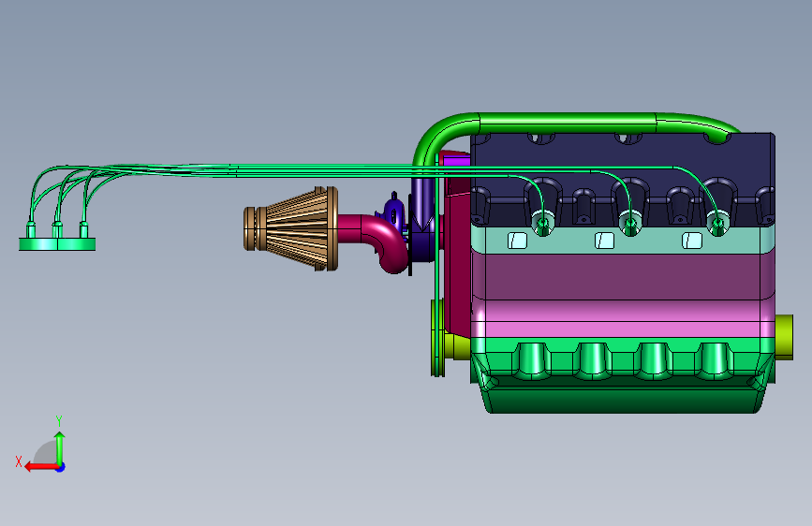Pick the green ignition coil pack base
This screenshot has width=812, height=526.
pos(57,244)
